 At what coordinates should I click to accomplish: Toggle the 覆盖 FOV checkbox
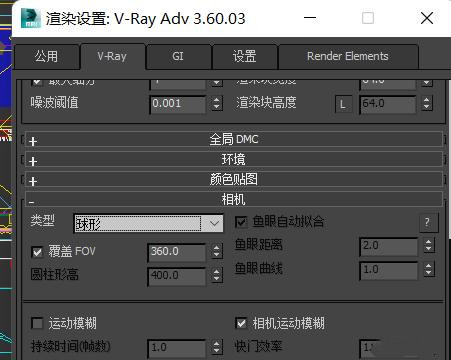pos(37,252)
